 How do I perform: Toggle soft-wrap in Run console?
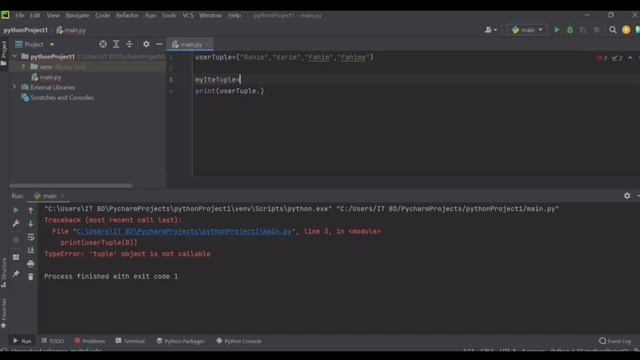tap(31, 237)
